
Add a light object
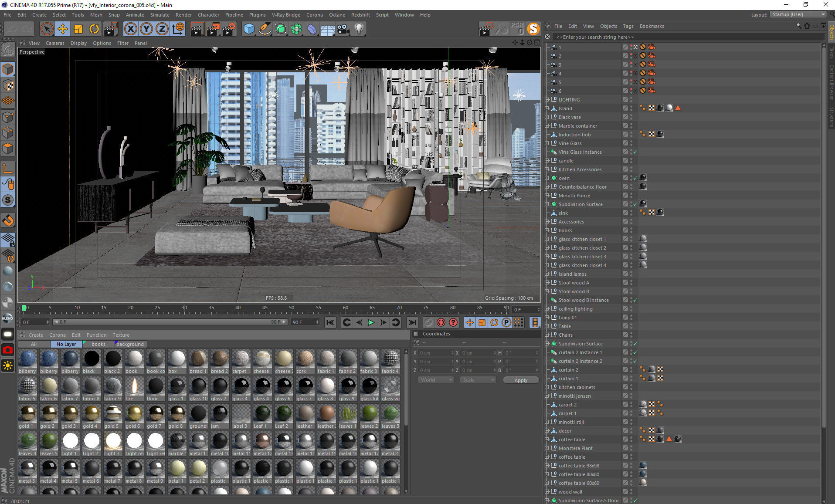(x=359, y=29)
